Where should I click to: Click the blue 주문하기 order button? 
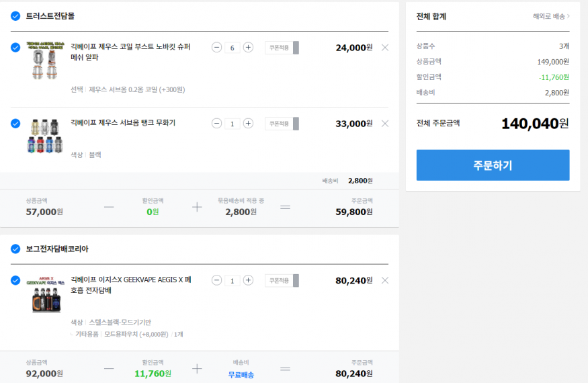pyautogui.click(x=493, y=165)
